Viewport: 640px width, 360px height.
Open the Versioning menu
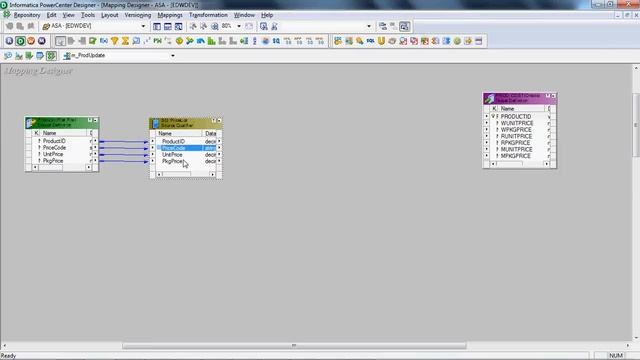tap(138, 15)
